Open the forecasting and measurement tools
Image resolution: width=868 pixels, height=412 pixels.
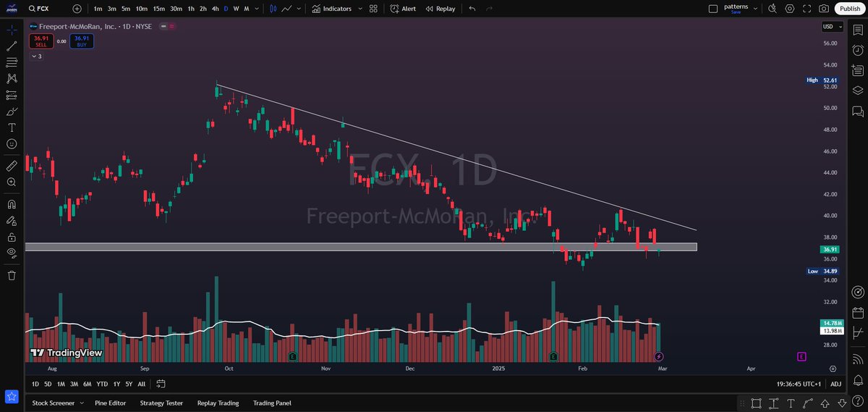[x=12, y=95]
